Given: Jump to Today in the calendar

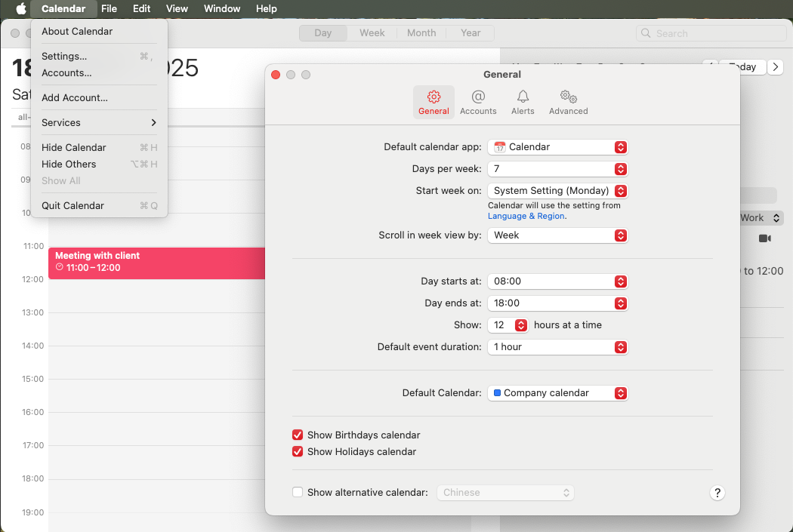Looking at the screenshot, I should (x=742, y=66).
